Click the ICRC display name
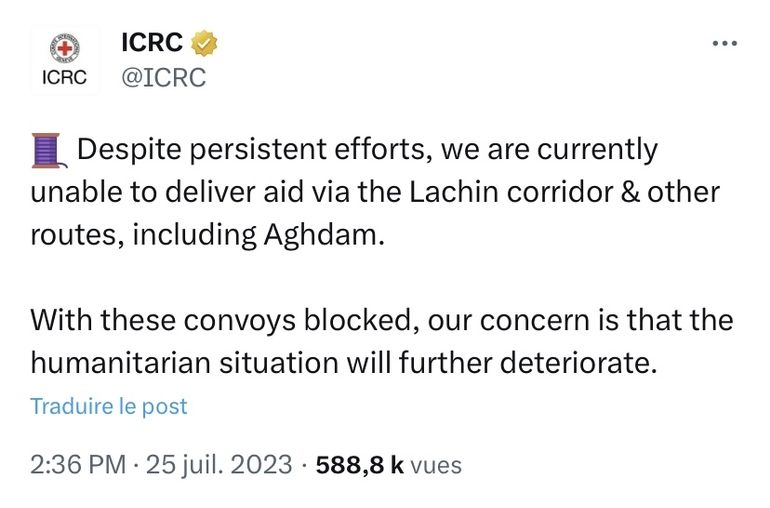Image resolution: width=770 pixels, height=508 pixels. coord(153,44)
